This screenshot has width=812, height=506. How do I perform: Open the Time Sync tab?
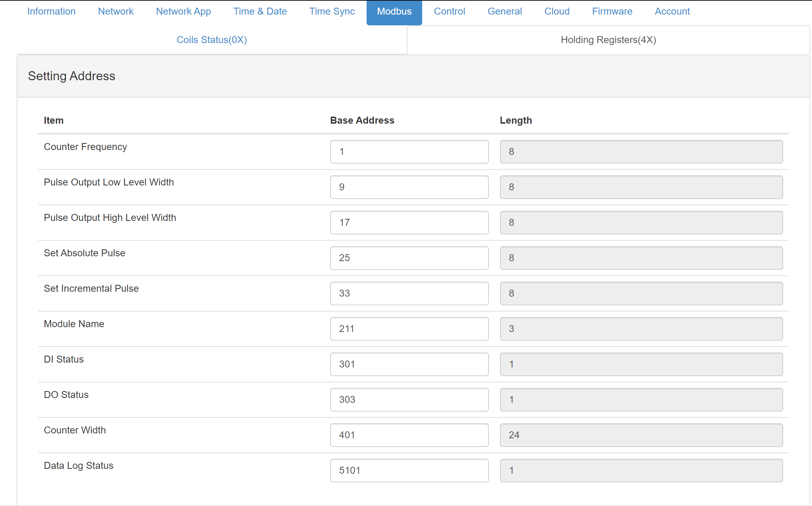(x=332, y=11)
